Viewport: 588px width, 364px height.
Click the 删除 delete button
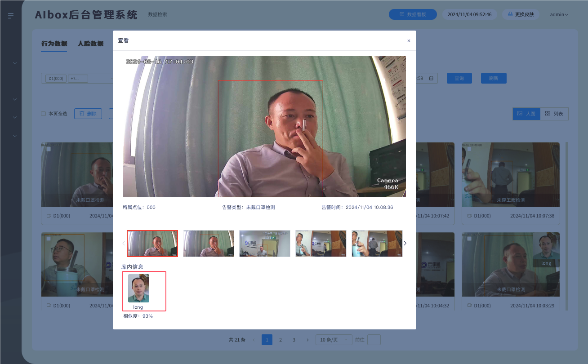point(88,114)
